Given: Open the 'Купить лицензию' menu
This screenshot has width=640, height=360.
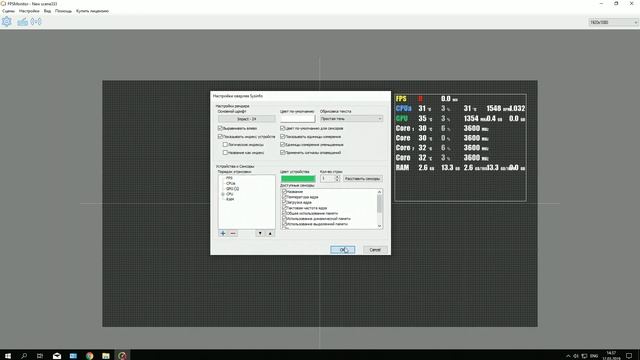Looking at the screenshot, I should click(92, 11).
